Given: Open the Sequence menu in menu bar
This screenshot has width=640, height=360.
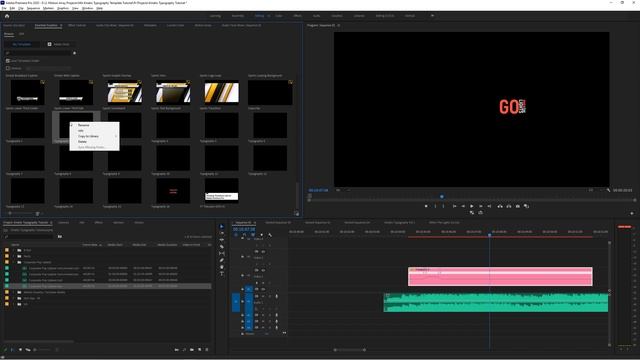Looking at the screenshot, I should point(33,8).
